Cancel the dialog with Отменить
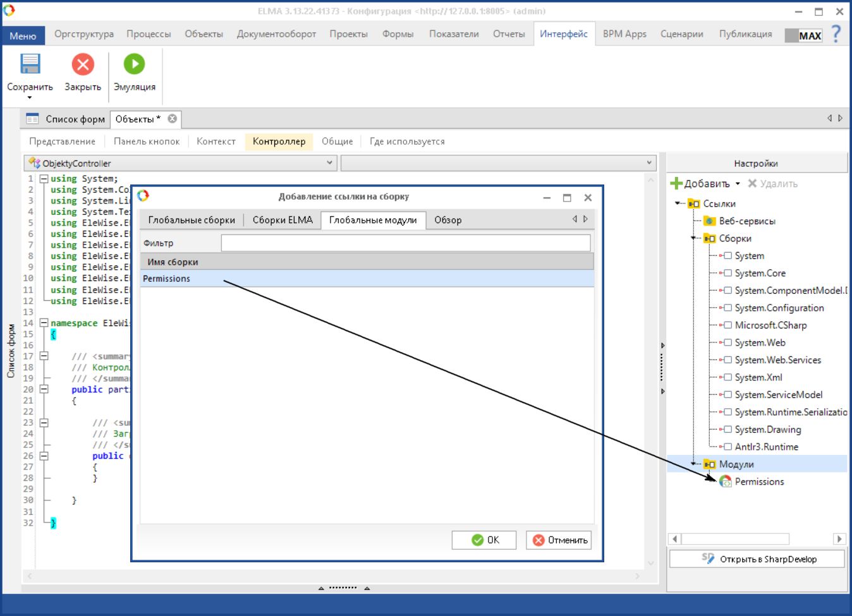 coord(559,540)
